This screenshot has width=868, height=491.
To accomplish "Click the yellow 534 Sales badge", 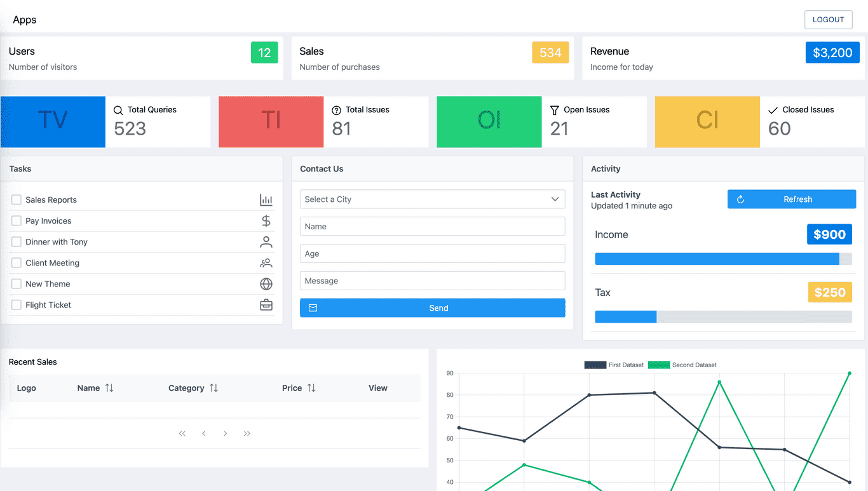I will pos(550,53).
